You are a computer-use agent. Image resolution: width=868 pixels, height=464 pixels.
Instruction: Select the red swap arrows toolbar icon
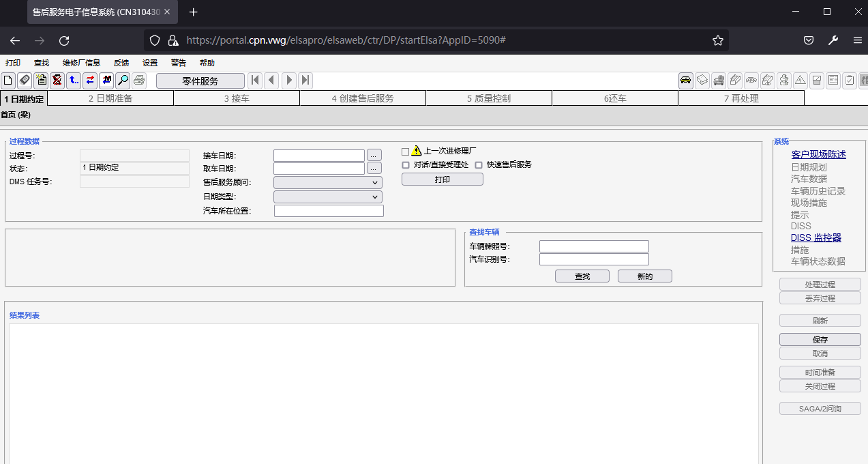tap(89, 80)
